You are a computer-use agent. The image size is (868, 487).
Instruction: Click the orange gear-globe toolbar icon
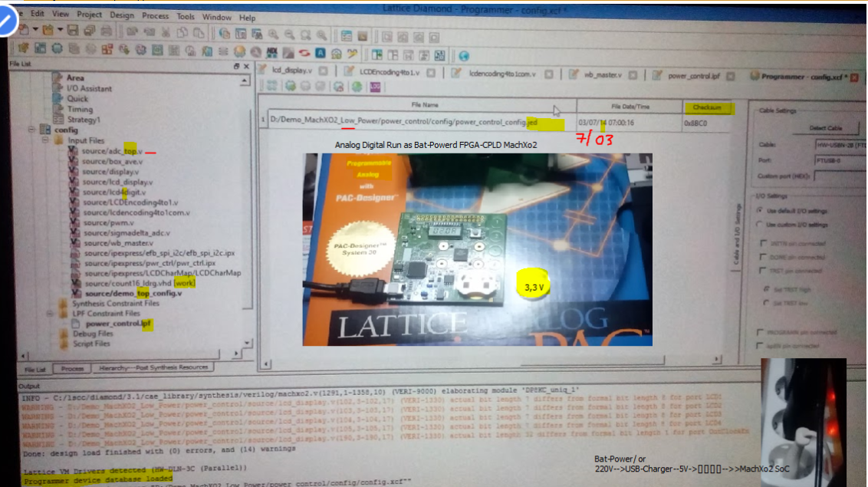239,51
